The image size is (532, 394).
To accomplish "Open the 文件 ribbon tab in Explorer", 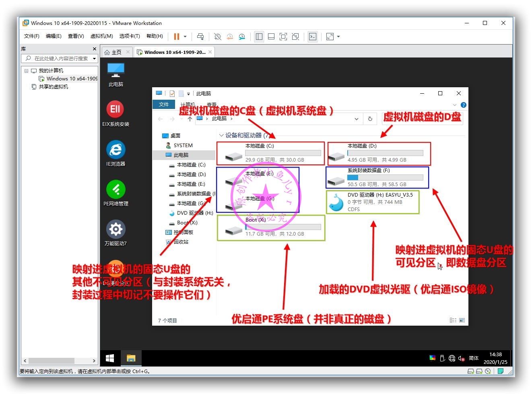I will 164,105.
